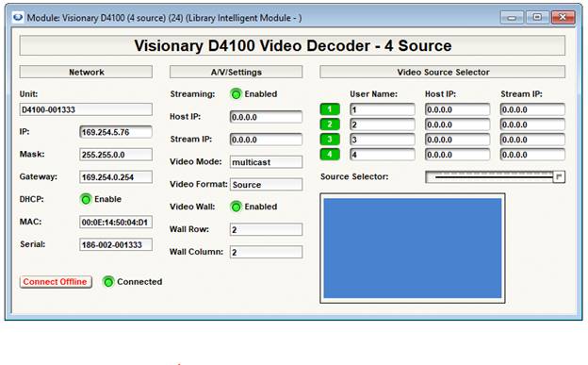Click Host IP field for source 3
This screenshot has width=588, height=365.
[458, 140]
